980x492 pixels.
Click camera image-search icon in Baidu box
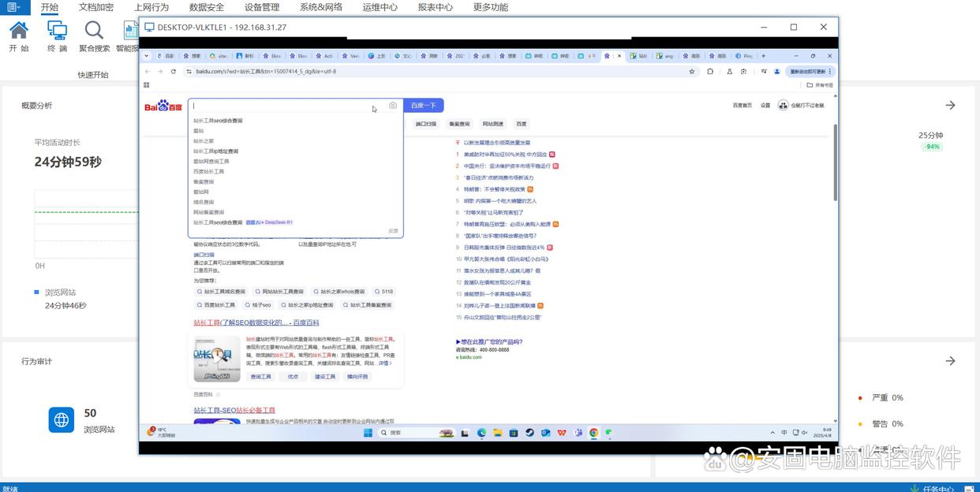pyautogui.click(x=393, y=106)
